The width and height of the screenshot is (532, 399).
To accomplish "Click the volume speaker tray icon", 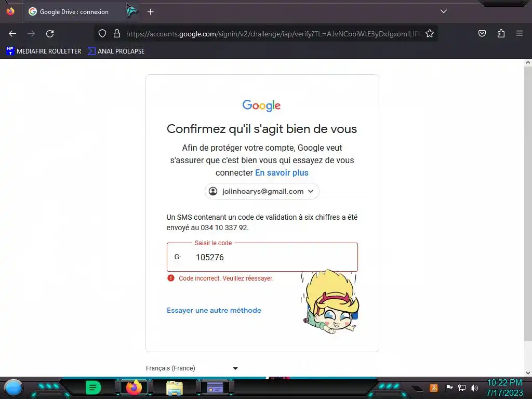I will tap(474, 388).
